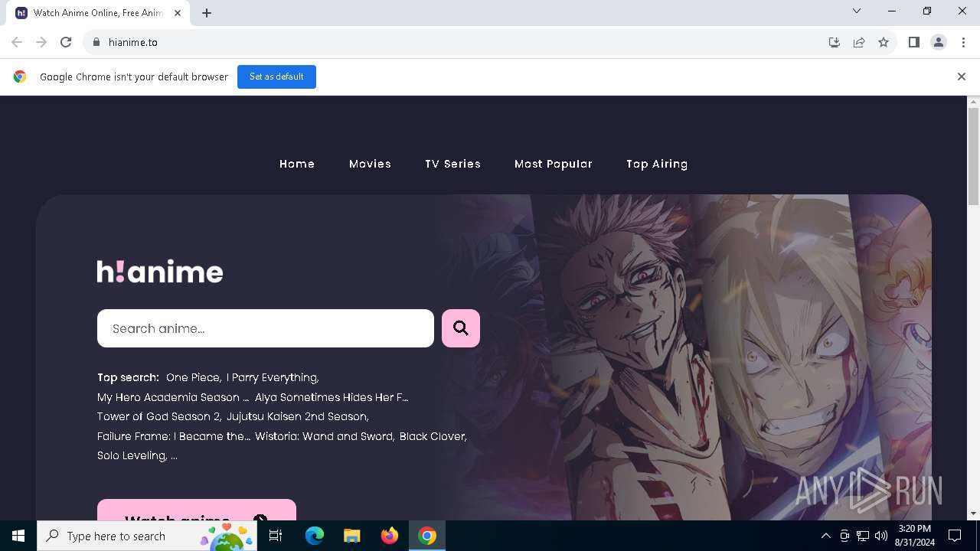This screenshot has height=551, width=980.
Task: Click the pink search magnifier button
Action: [x=461, y=328]
